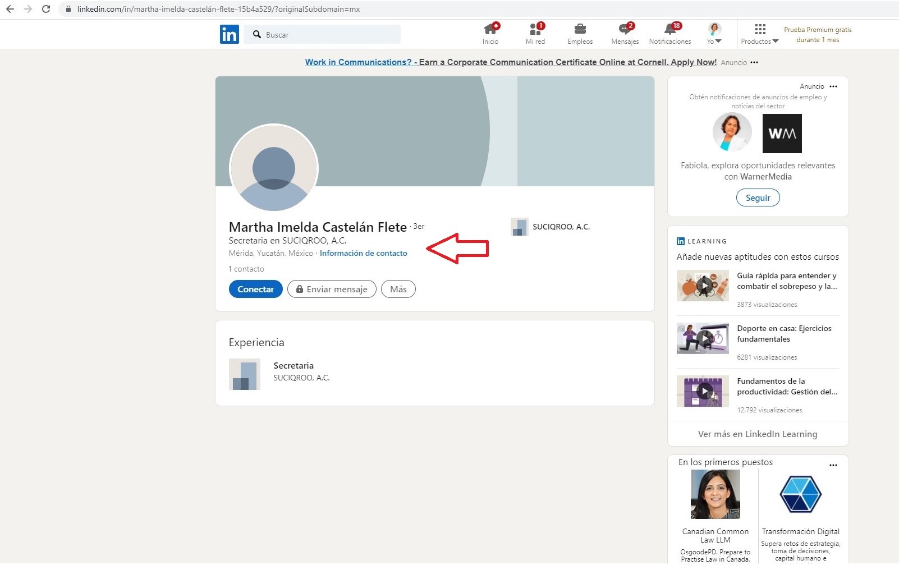Open Información de contacto link
This screenshot has width=899, height=588.
[x=364, y=253]
